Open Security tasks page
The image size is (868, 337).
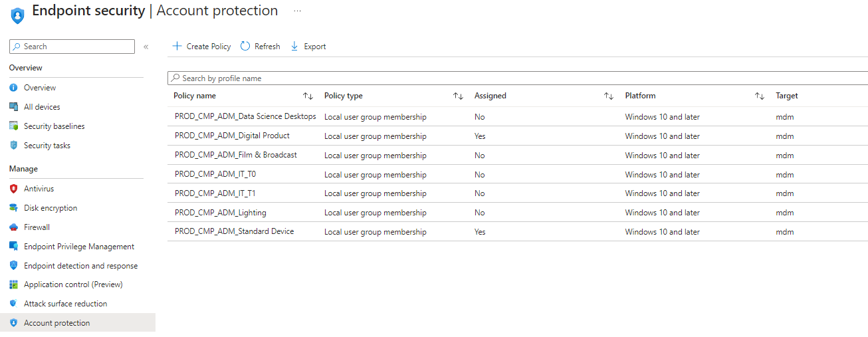point(47,146)
